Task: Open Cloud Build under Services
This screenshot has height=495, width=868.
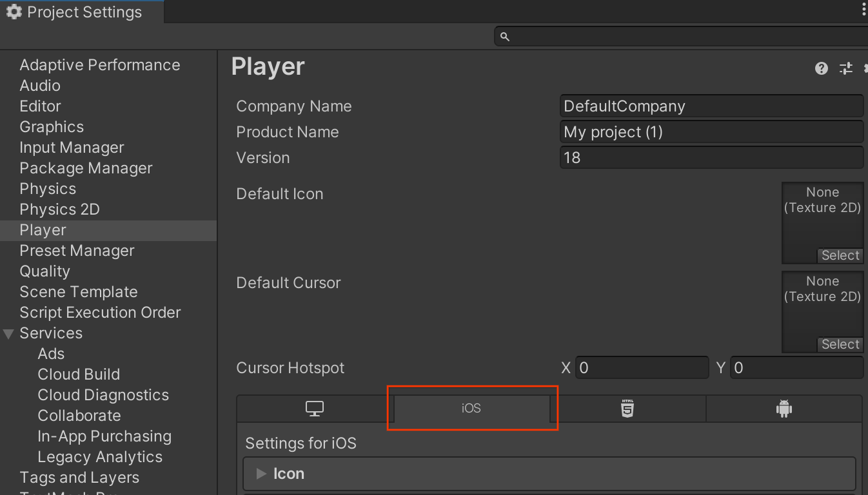Action: (79, 374)
